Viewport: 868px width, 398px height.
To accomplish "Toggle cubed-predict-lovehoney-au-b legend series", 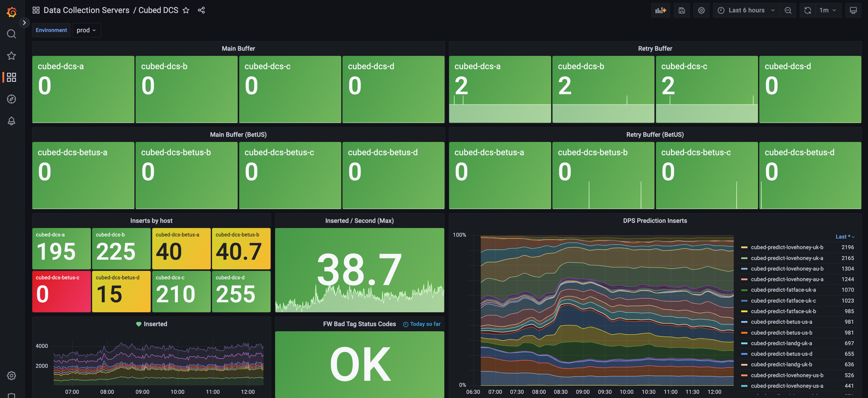I will pos(787,268).
